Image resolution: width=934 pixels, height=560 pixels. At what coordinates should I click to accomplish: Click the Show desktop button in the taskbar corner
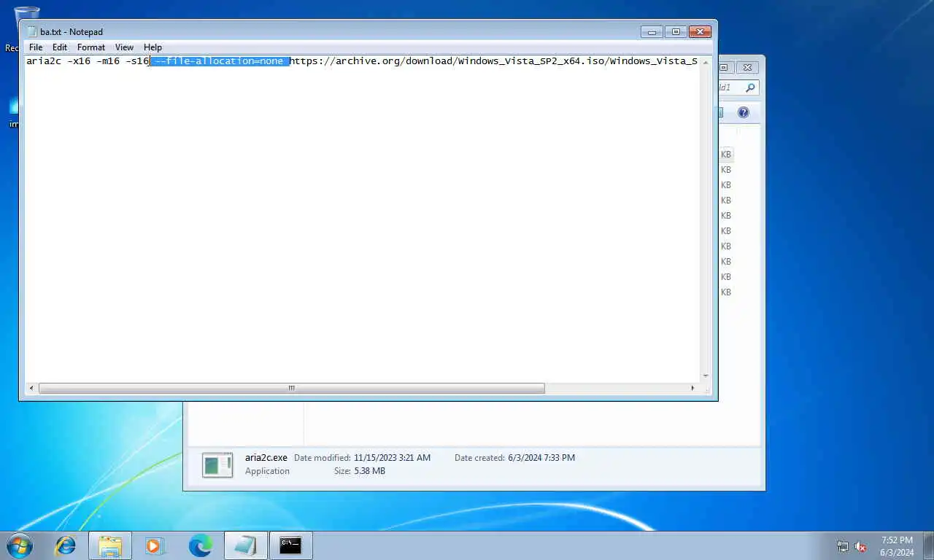pos(928,545)
